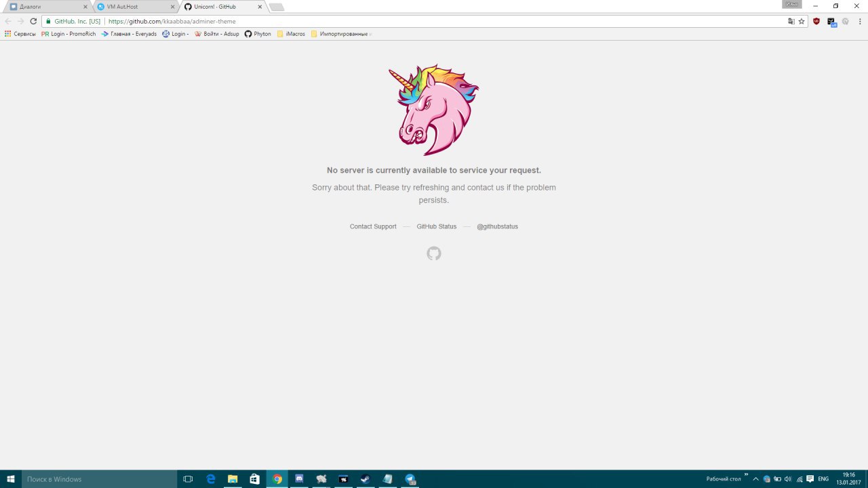
Task: Open the clock showing 19:16
Action: tap(848, 479)
